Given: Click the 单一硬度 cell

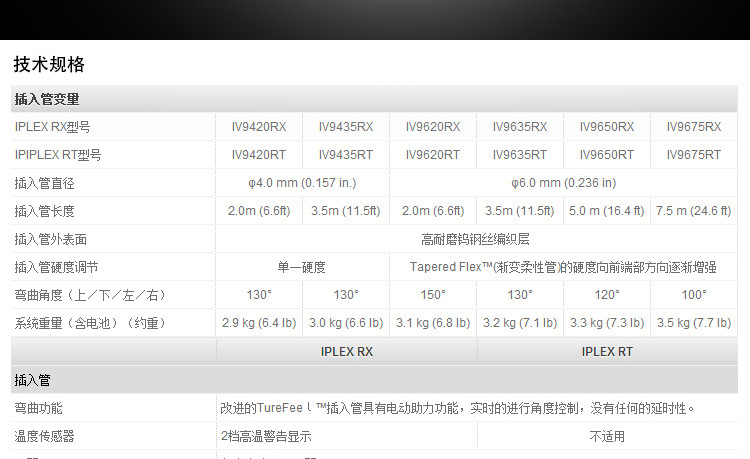Looking at the screenshot, I should coord(302,267).
